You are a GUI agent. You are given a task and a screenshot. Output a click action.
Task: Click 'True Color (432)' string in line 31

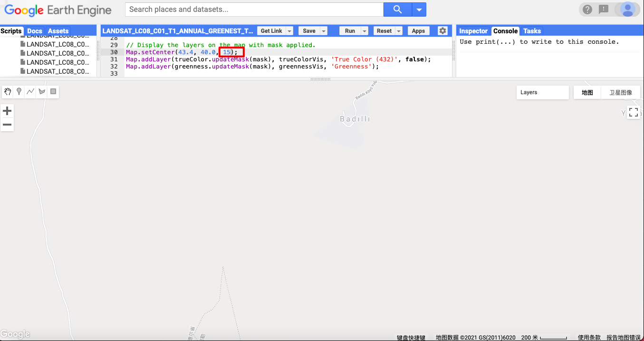pyautogui.click(x=364, y=59)
